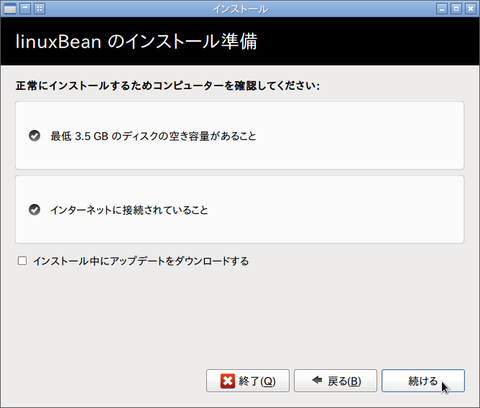Screen dimensions: 480x408
Task: Go back with the 戻る(B) button
Action: point(335,380)
